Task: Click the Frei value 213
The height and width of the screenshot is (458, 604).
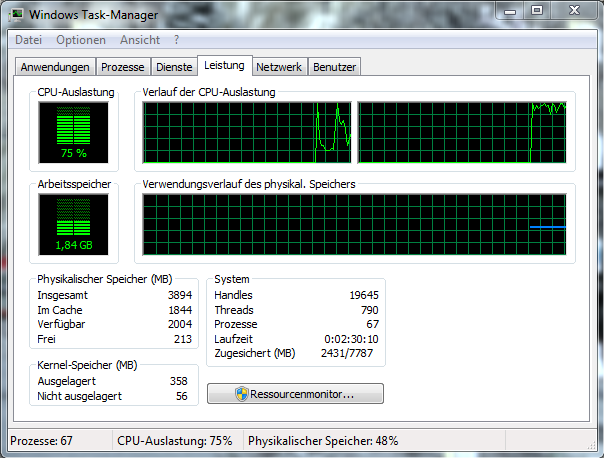Action: 183,339
